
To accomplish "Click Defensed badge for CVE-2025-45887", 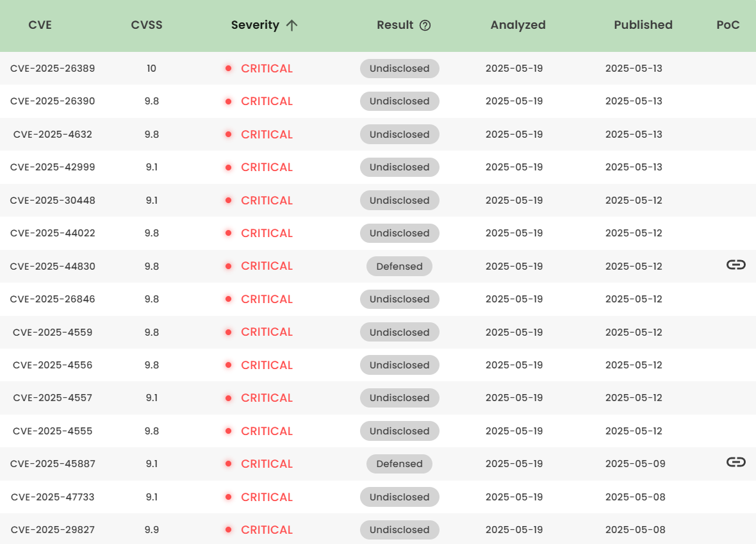I will 399,464.
